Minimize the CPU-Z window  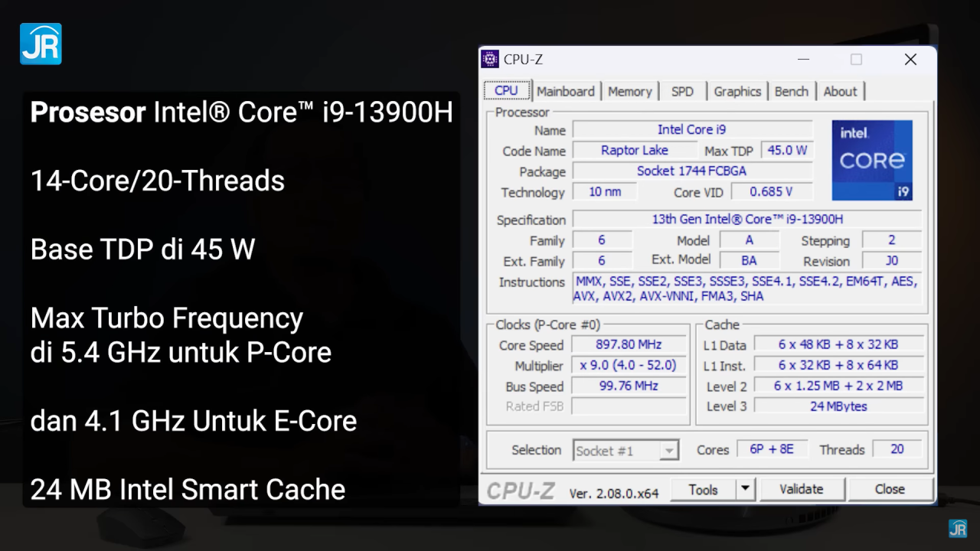pos(803,60)
